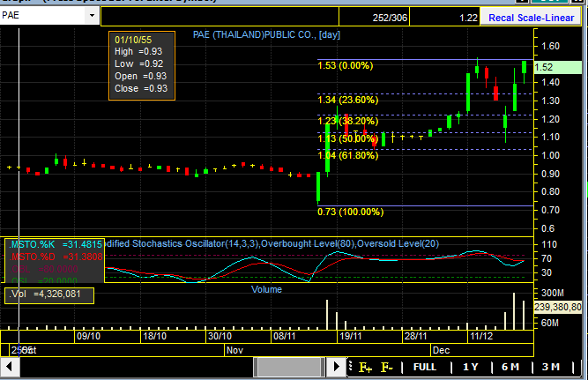The width and height of the screenshot is (588, 380).
Task: Click the High =0.93 value
Action: (x=138, y=51)
